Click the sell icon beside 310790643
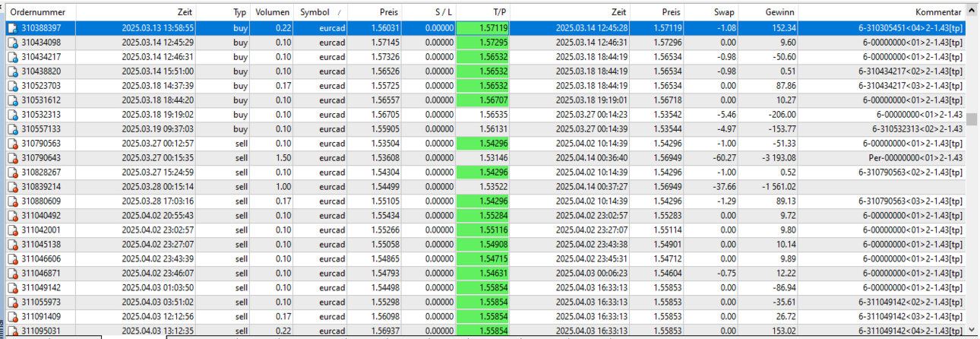Screen dimensions: 980x339 click(12, 157)
